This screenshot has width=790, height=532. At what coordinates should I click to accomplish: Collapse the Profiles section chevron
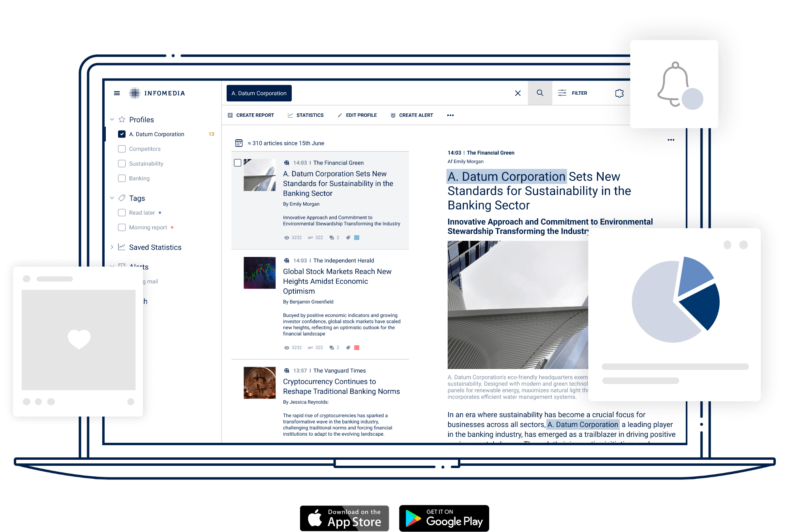tap(112, 119)
